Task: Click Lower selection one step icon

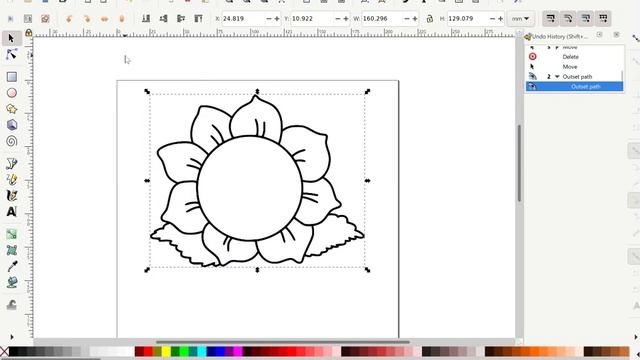Action: (163, 18)
